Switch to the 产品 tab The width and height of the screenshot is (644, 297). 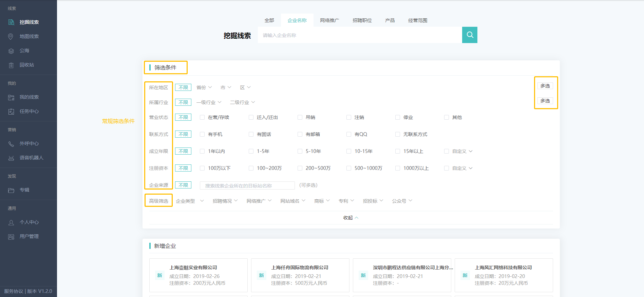click(x=390, y=20)
